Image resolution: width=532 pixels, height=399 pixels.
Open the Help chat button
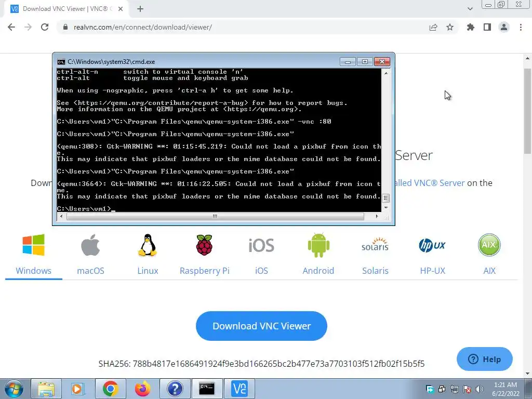click(485, 359)
